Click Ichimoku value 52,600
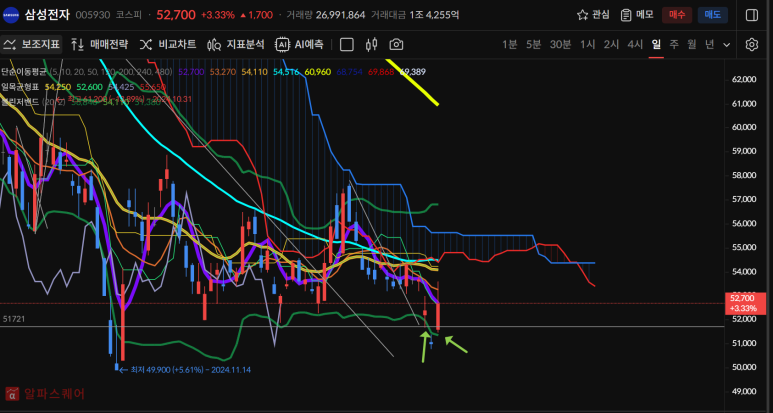Image resolution: width=773 pixels, height=413 pixels. coord(90,87)
